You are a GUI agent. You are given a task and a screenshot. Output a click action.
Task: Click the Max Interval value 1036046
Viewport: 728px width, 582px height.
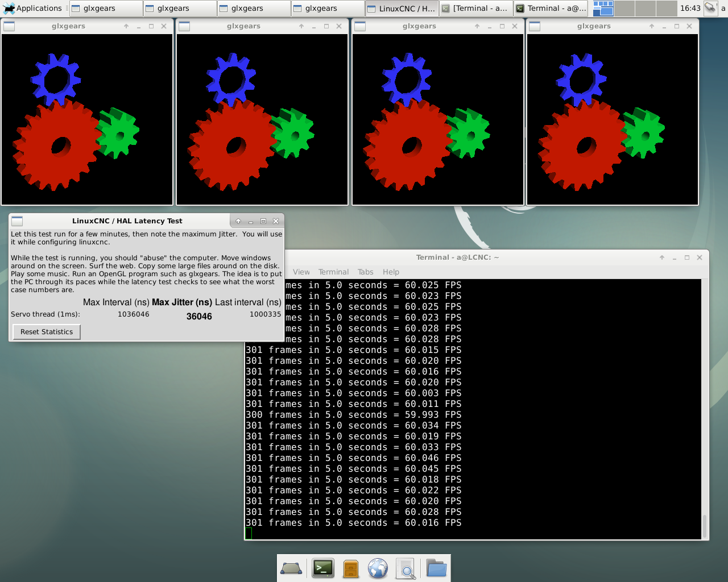[x=134, y=314]
